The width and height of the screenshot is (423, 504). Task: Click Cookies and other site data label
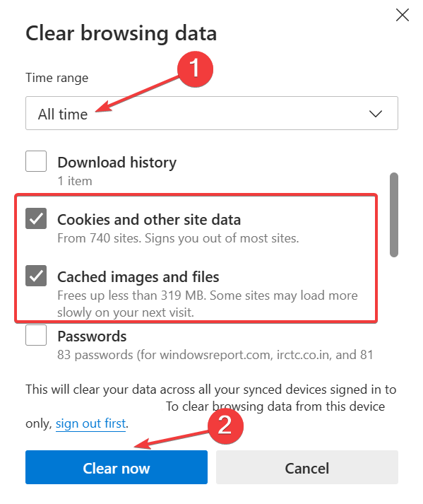(x=149, y=220)
